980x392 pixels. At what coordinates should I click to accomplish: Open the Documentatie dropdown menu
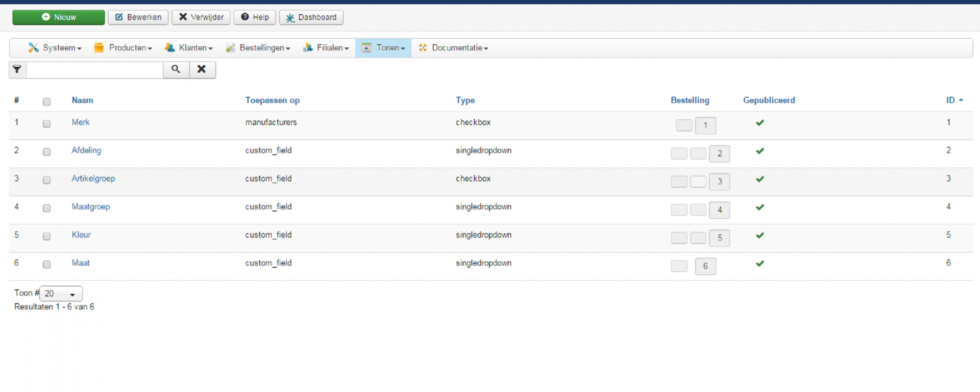(x=453, y=48)
